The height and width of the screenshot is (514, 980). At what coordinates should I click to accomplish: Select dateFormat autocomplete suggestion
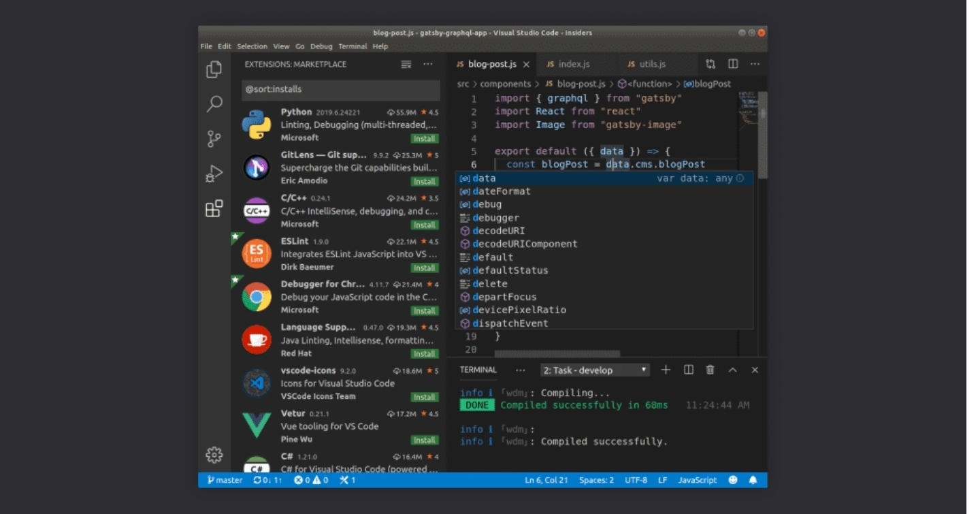pyautogui.click(x=604, y=191)
